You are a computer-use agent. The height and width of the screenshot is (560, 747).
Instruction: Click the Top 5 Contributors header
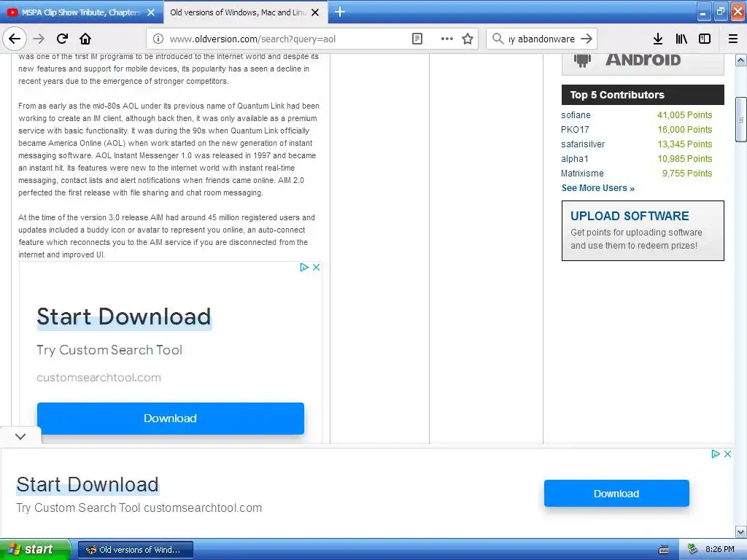click(x=643, y=95)
